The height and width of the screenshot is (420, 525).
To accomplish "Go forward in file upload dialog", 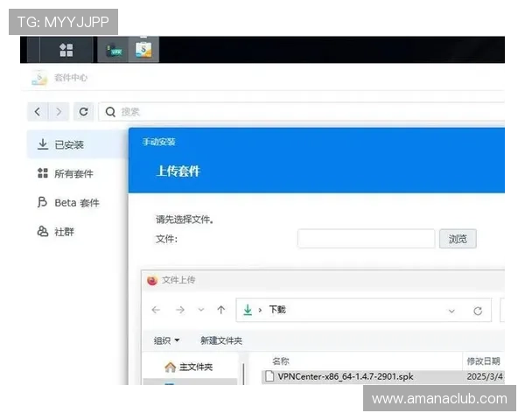I will click(x=180, y=310).
